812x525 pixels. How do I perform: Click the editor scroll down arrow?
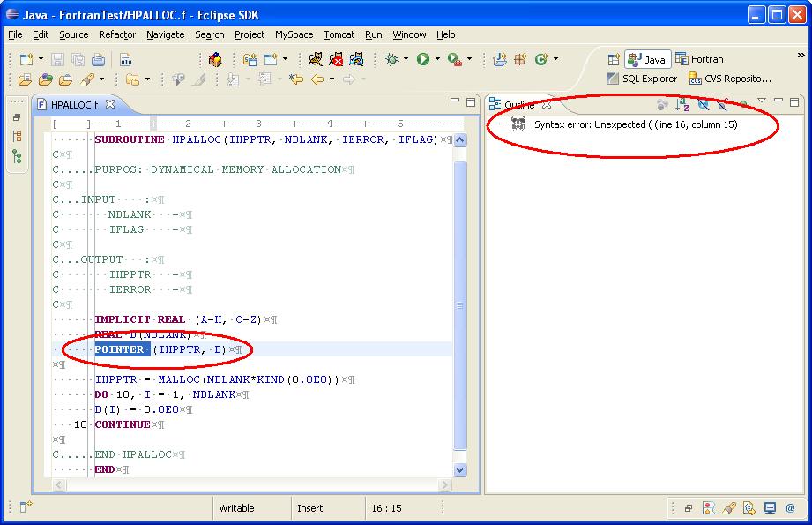pyautogui.click(x=459, y=470)
